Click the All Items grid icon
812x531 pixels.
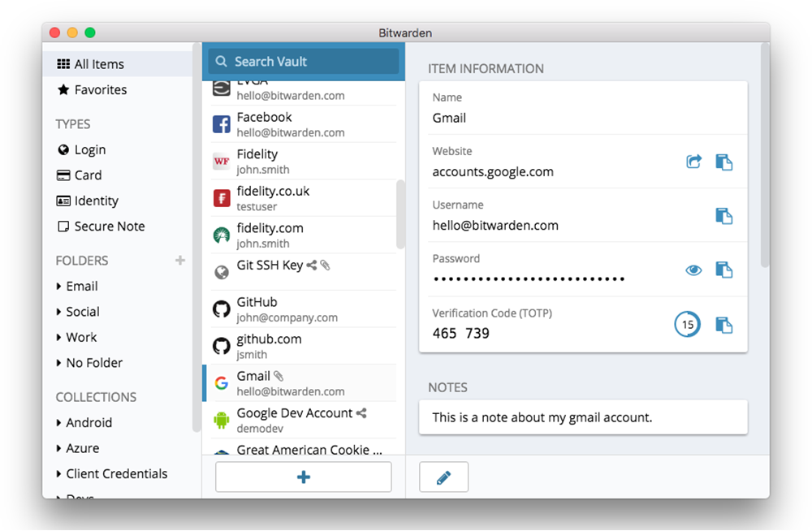[63, 63]
